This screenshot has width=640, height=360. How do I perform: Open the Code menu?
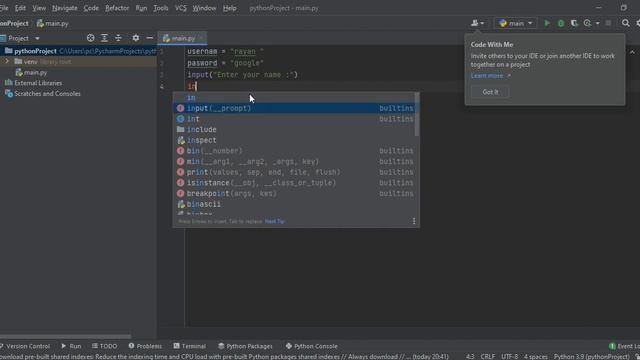coord(91,8)
